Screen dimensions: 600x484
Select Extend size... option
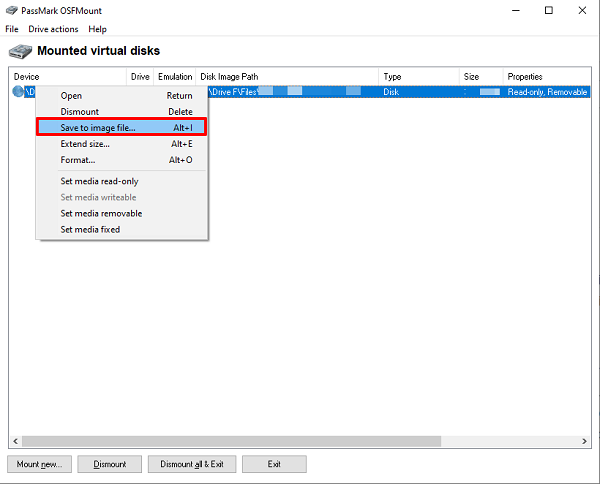[122, 144]
